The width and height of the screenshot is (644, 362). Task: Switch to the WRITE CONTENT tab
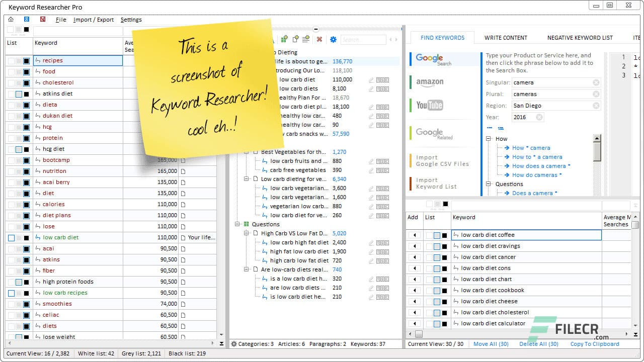[x=505, y=37]
